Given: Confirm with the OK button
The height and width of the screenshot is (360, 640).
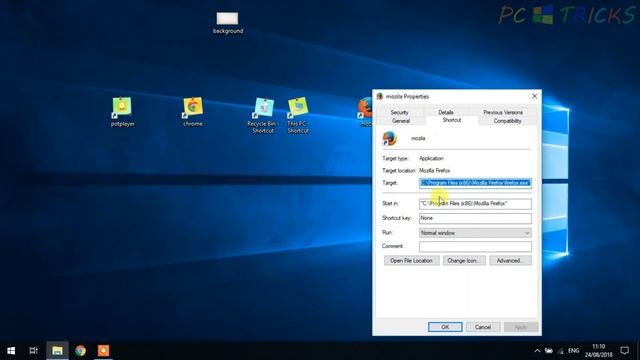Looking at the screenshot, I should point(445,327).
